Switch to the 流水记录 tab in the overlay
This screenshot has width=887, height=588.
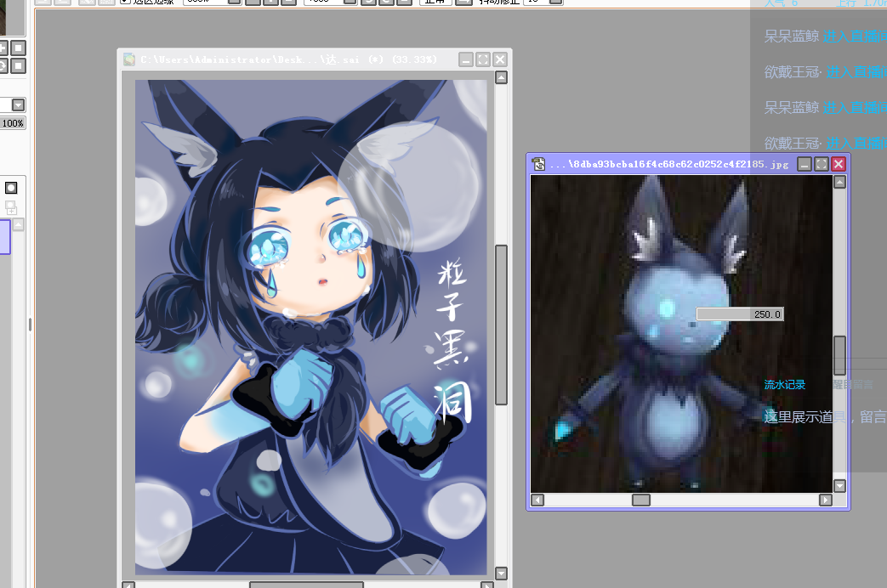coord(785,385)
